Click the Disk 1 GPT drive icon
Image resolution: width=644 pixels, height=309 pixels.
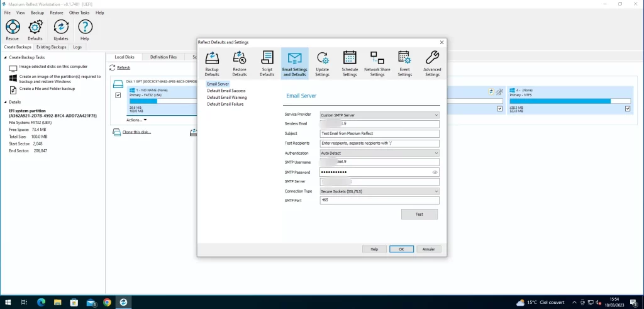tap(118, 84)
